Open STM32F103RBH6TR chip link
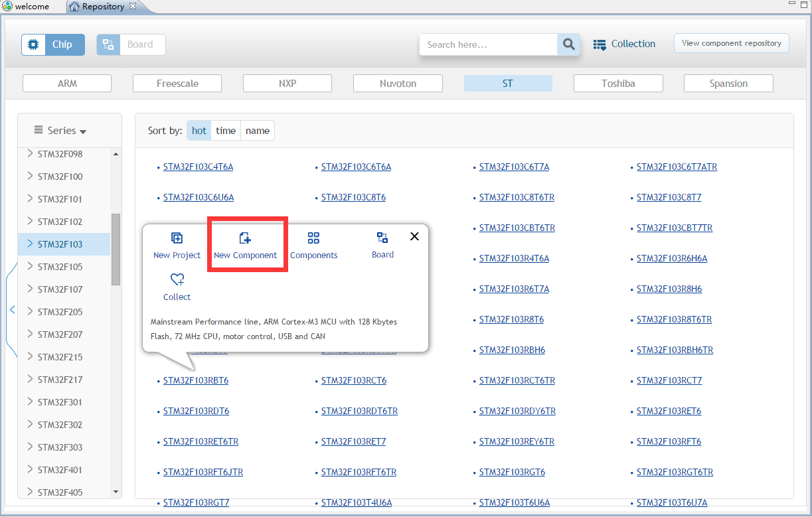The image size is (812, 517). pos(675,350)
